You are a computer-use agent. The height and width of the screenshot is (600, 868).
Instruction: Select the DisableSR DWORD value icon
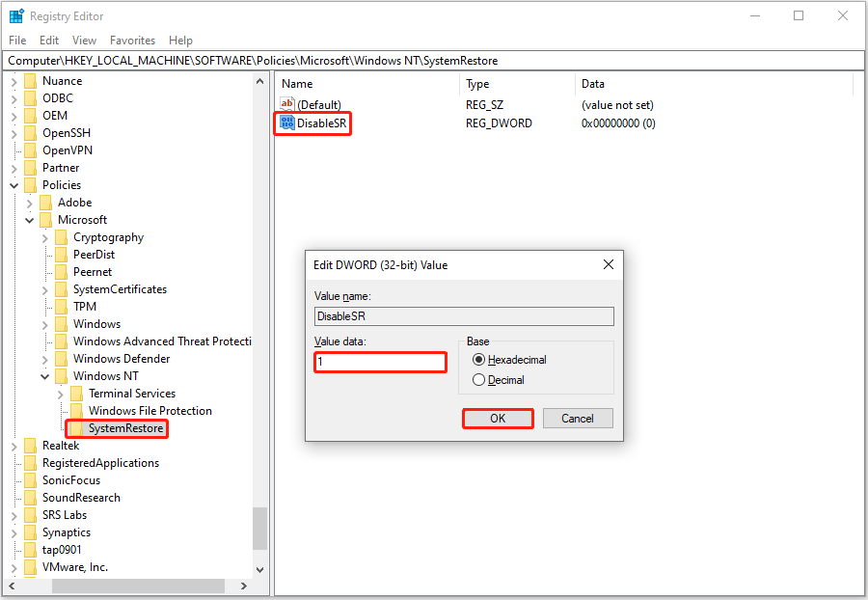tap(287, 123)
